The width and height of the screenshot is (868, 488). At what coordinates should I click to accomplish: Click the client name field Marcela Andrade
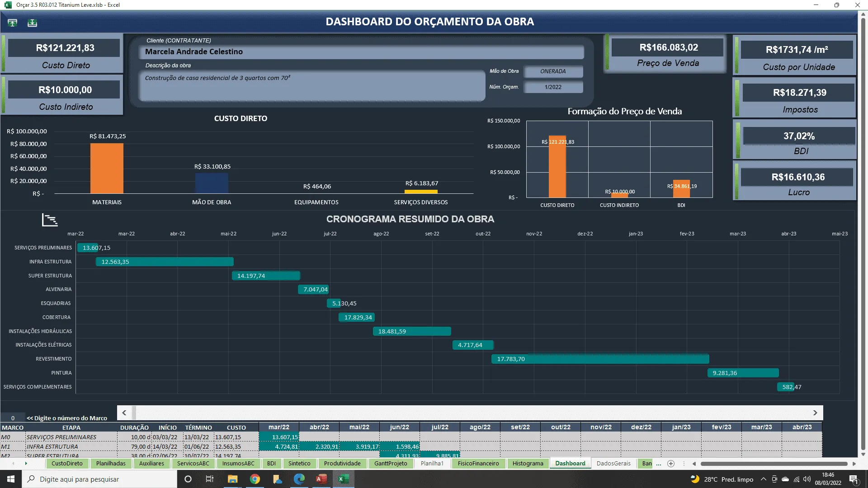361,52
